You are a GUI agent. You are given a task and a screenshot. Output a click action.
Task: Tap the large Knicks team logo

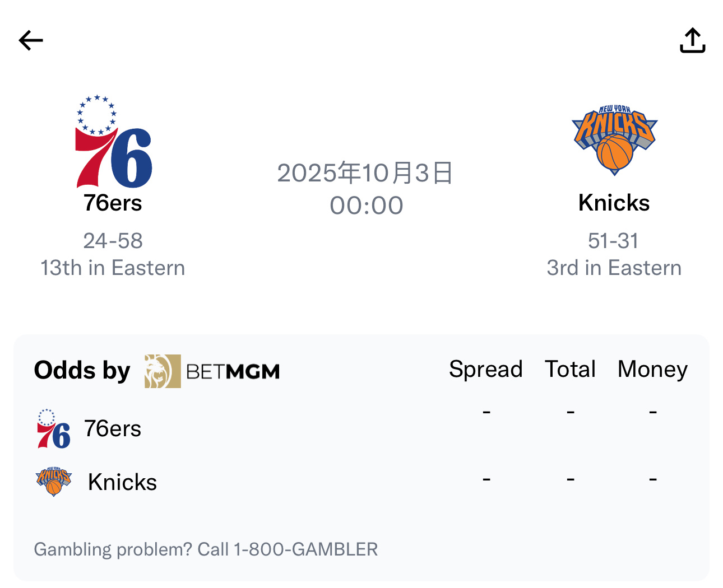click(614, 140)
